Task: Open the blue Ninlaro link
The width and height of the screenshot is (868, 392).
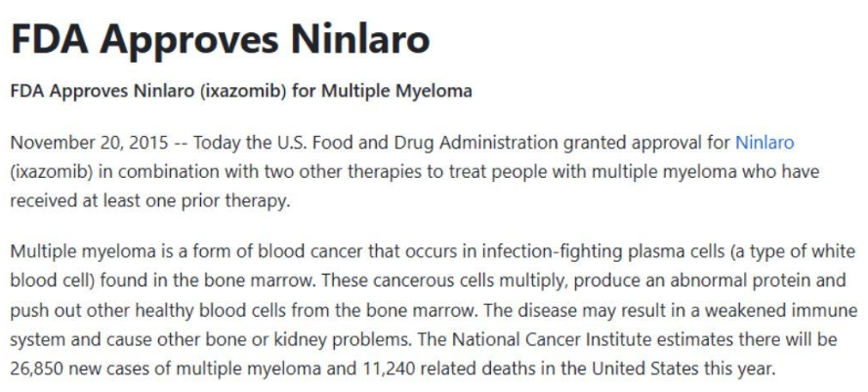Action: (x=765, y=143)
